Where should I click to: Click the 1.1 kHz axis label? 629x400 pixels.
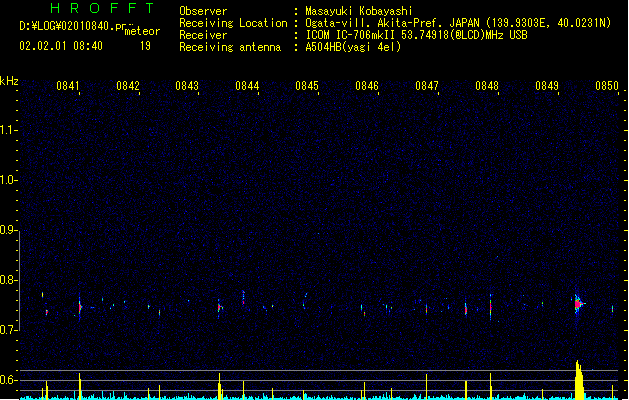8,130
